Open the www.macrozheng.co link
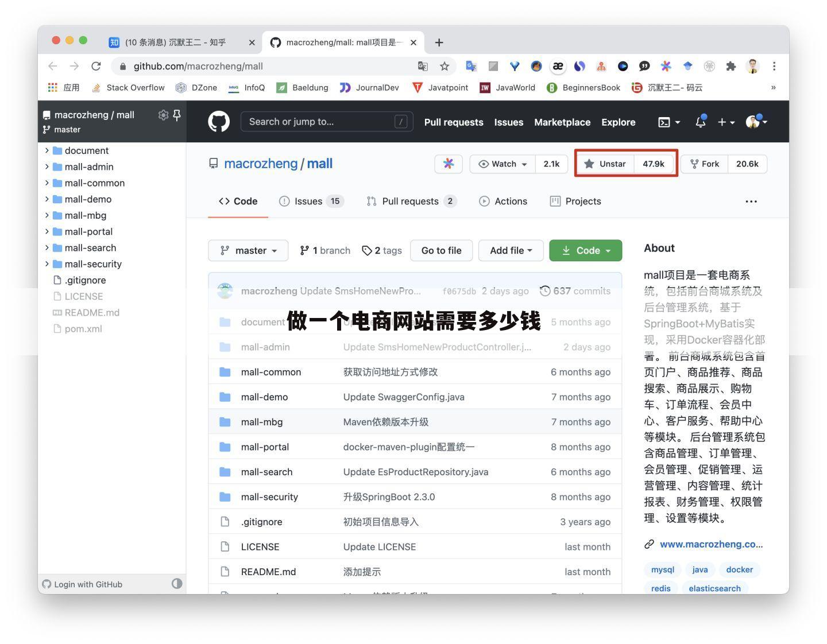 tap(710, 544)
